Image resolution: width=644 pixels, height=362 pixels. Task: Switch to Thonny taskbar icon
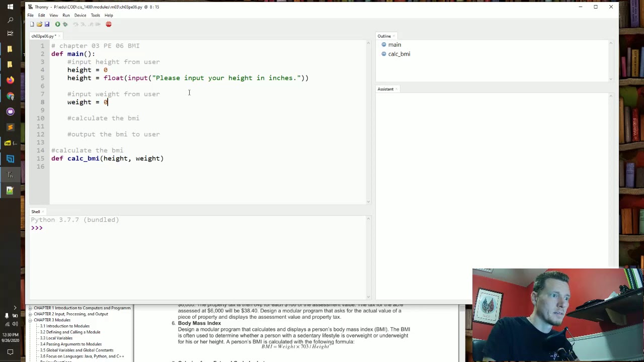click(x=10, y=174)
